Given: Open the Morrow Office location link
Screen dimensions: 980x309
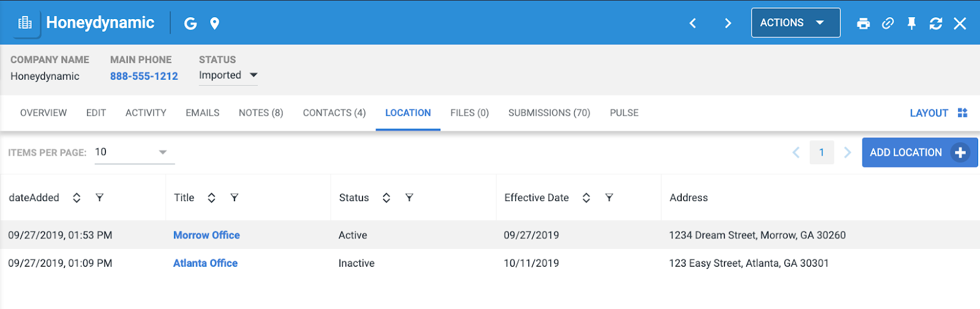Looking at the screenshot, I should (206, 235).
